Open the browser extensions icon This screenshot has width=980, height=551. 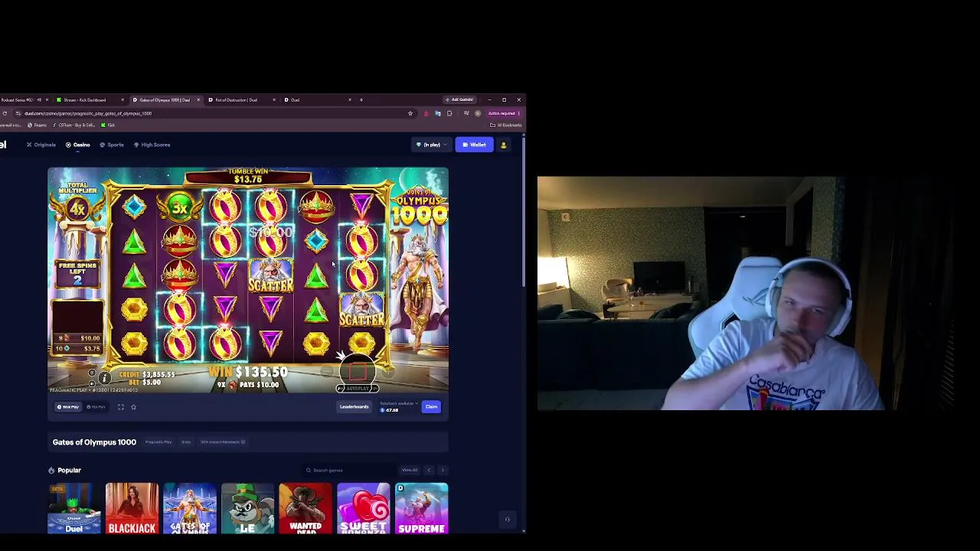pyautogui.click(x=449, y=113)
